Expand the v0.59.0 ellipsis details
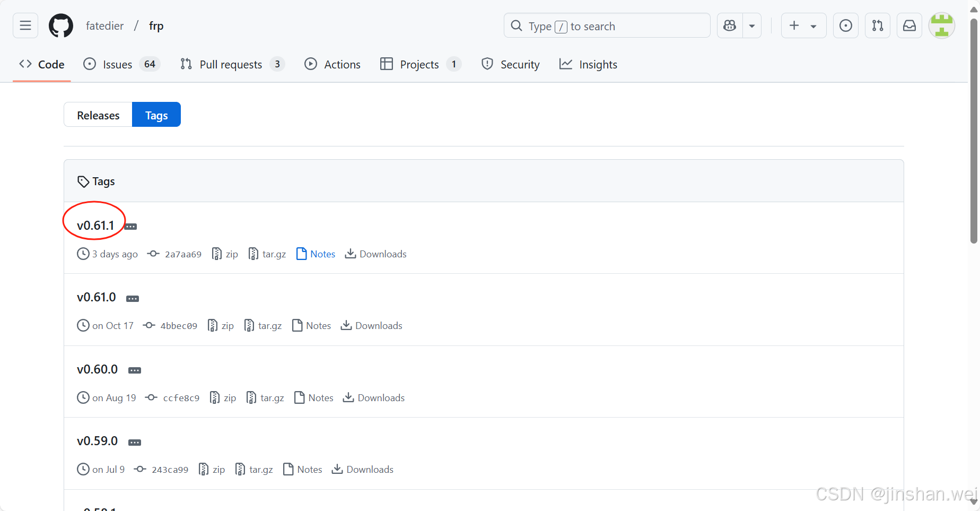 (135, 443)
